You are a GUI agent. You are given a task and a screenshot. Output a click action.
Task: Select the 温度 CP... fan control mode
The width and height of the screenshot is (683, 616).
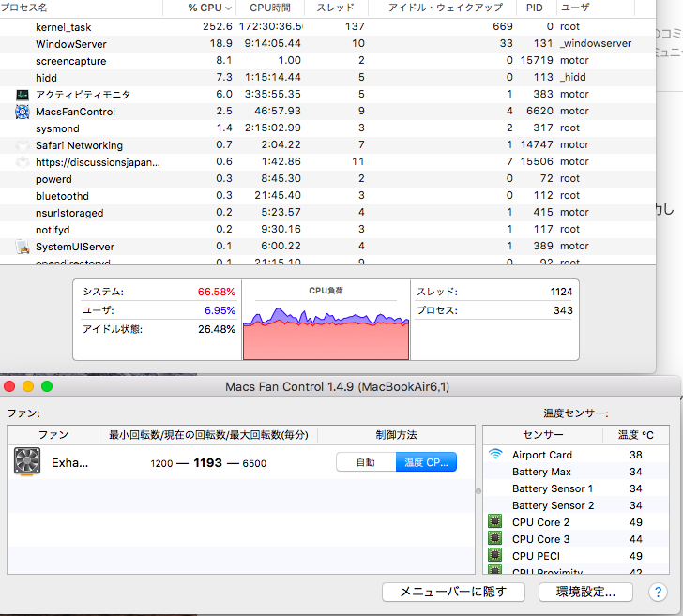(x=426, y=462)
